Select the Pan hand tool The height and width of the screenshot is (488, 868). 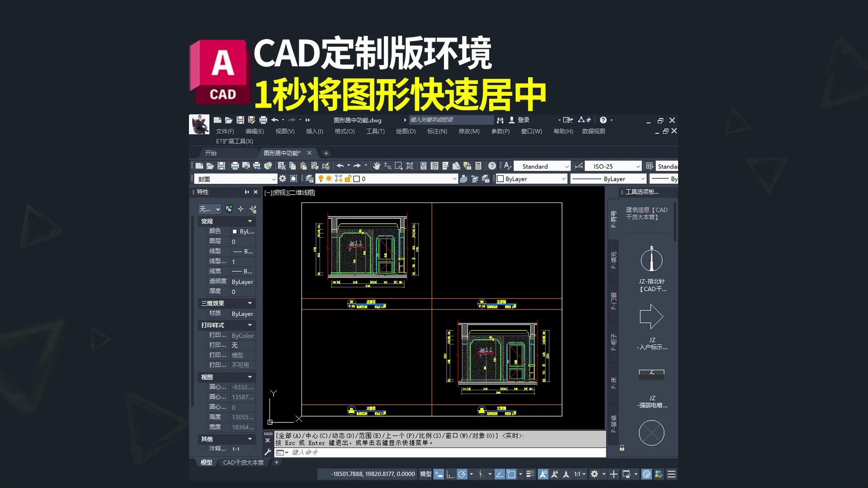tap(377, 166)
